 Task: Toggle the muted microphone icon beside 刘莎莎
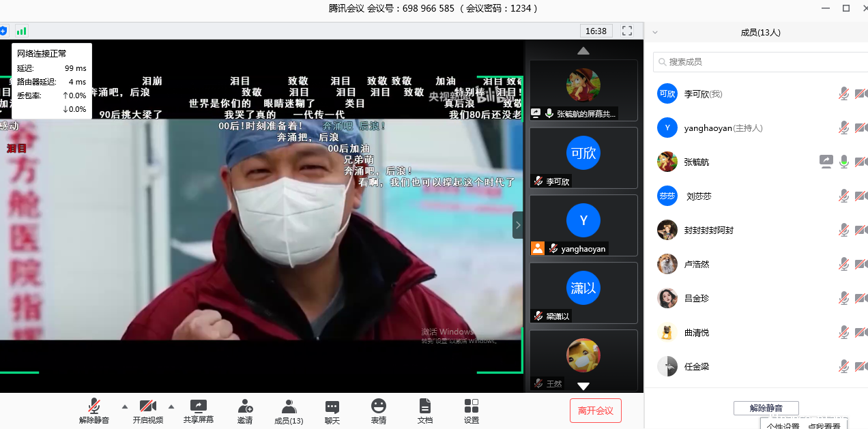[844, 196]
